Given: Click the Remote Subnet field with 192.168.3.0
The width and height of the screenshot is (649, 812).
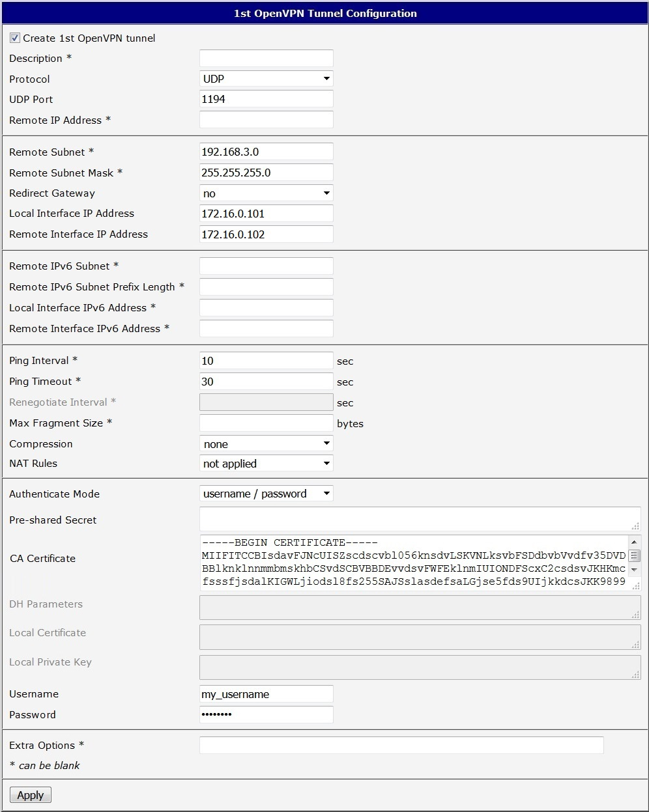Looking at the screenshot, I should [x=266, y=152].
